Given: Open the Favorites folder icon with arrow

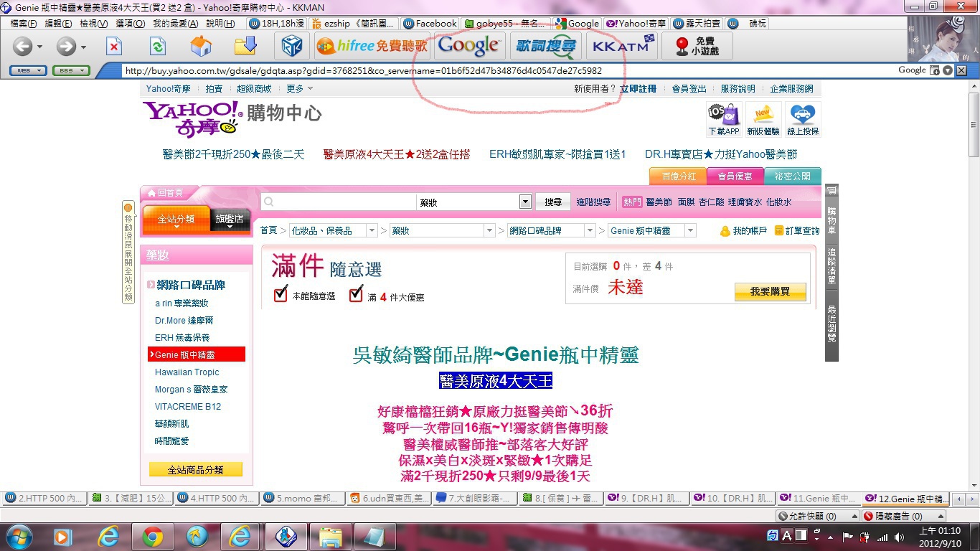Looking at the screenshot, I should pos(245,47).
